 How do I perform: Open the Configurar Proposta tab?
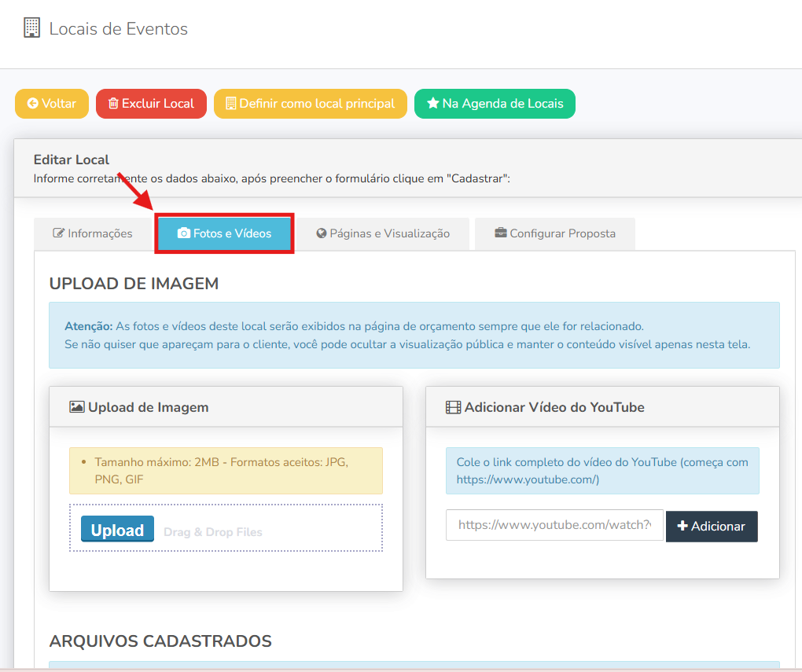pos(555,233)
